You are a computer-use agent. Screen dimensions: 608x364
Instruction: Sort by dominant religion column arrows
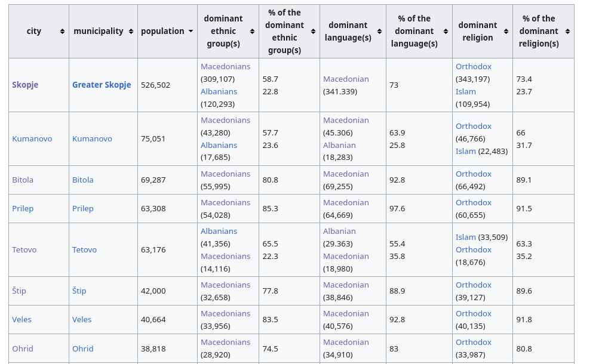506,32
